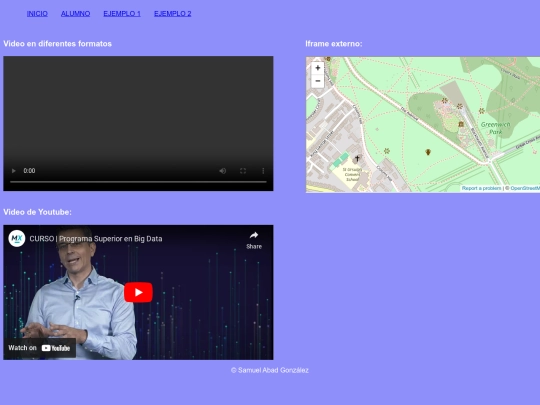Mute the video using the speaker icon
Viewport: 540px width, 405px height.
click(223, 171)
